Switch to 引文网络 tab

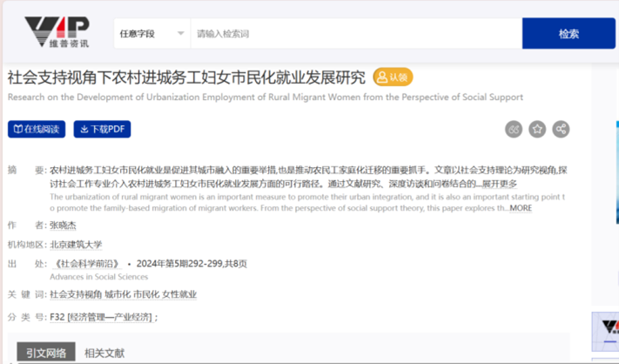coord(45,353)
